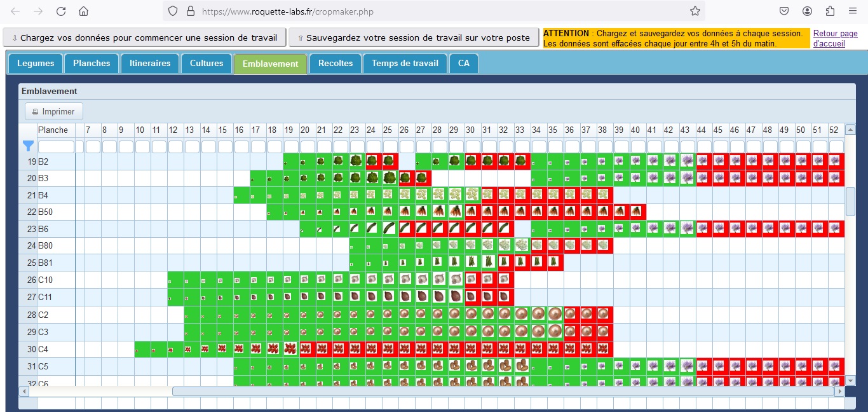The image size is (868, 412).
Task: Click the Planche column filter field
Action: pyautogui.click(x=56, y=147)
